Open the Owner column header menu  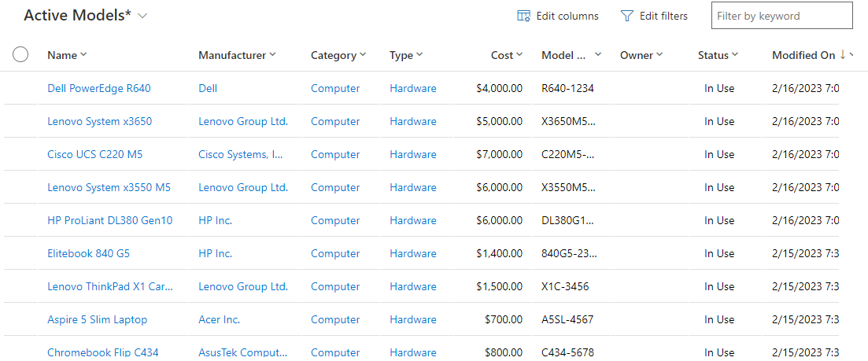click(659, 54)
